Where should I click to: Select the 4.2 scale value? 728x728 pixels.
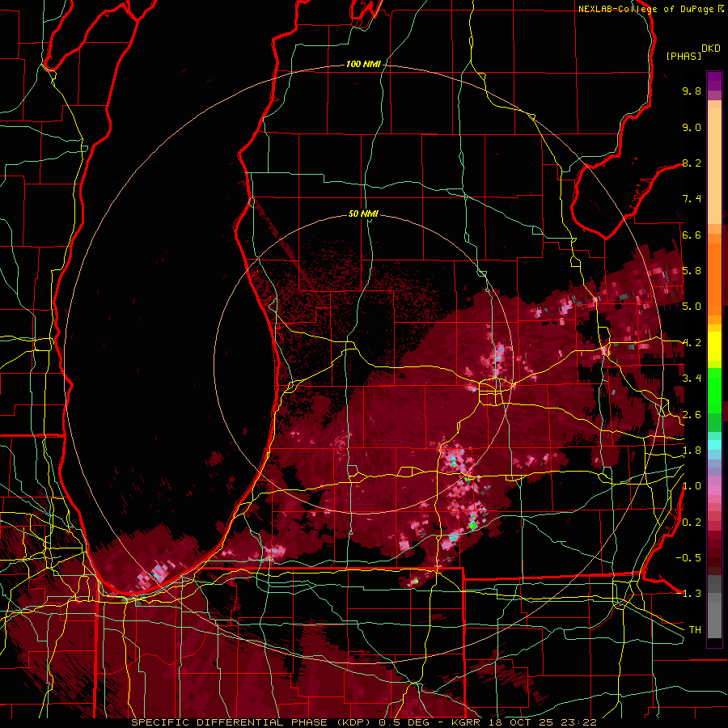click(692, 343)
